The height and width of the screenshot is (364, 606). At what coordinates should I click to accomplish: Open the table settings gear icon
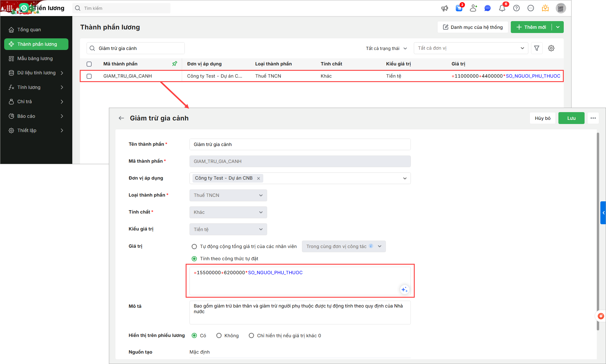click(x=551, y=48)
